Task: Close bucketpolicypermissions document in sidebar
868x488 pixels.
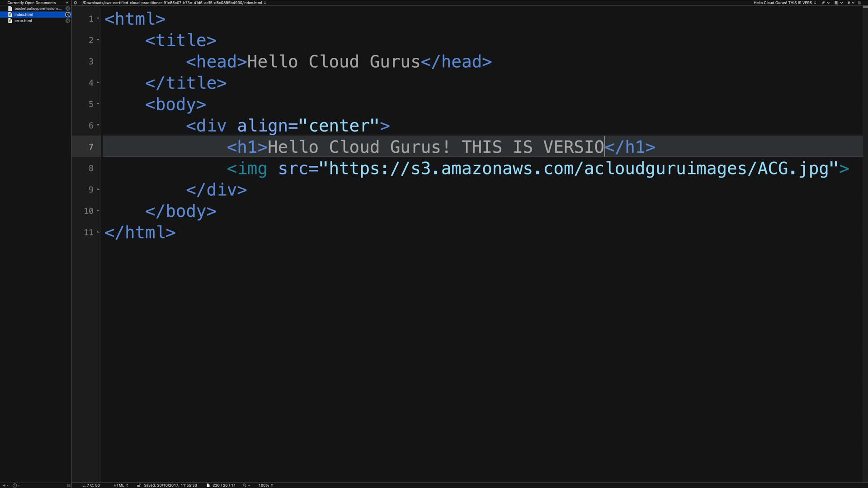Action: (68, 9)
